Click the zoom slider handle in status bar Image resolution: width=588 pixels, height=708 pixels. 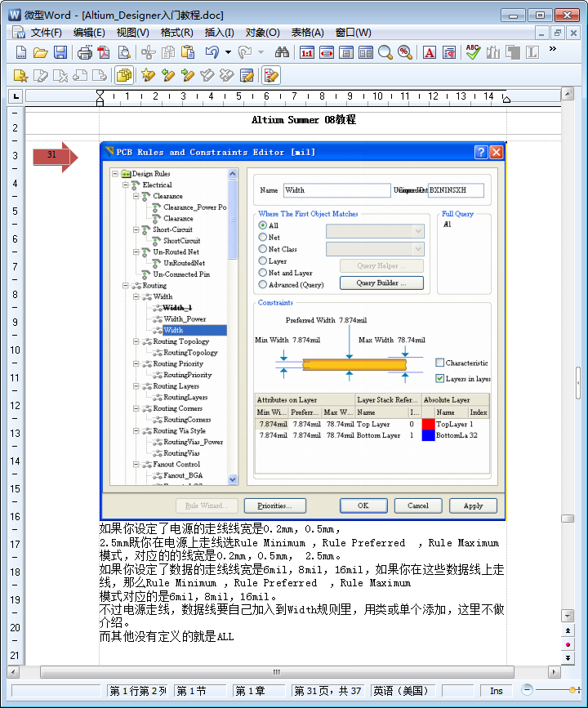[572, 690]
